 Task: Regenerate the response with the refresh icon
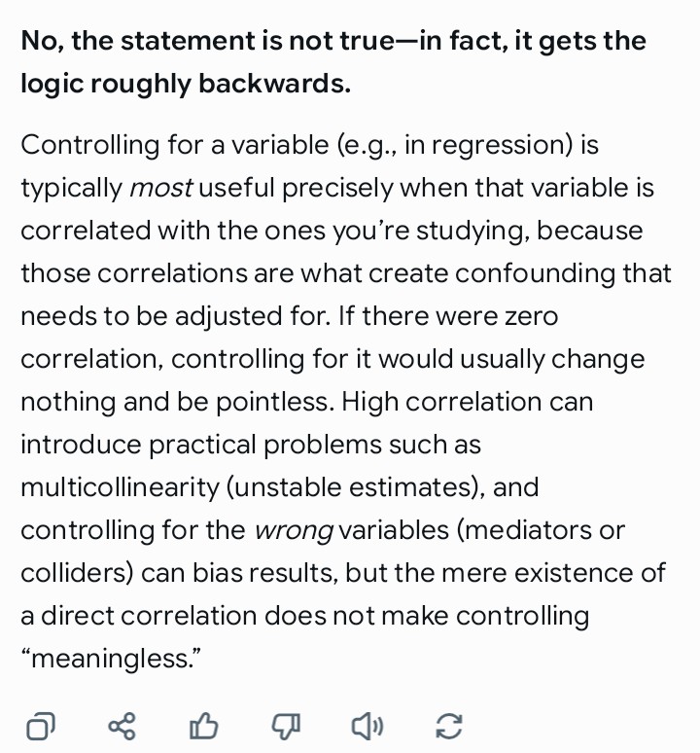(449, 726)
